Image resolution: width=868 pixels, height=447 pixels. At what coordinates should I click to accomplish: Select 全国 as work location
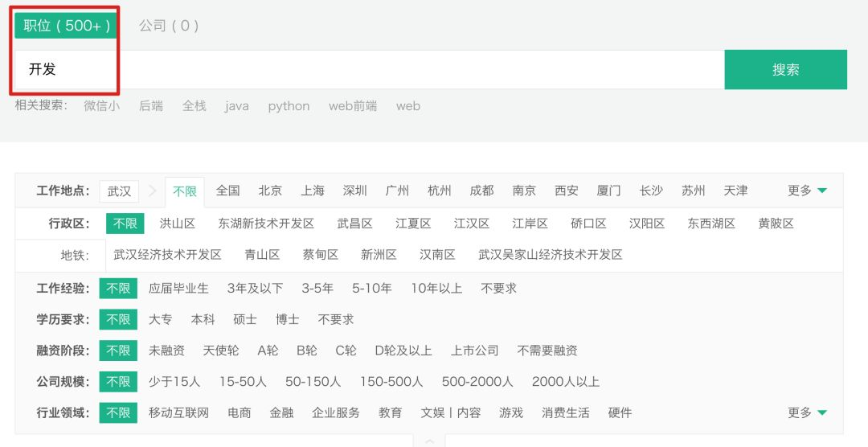click(x=228, y=191)
